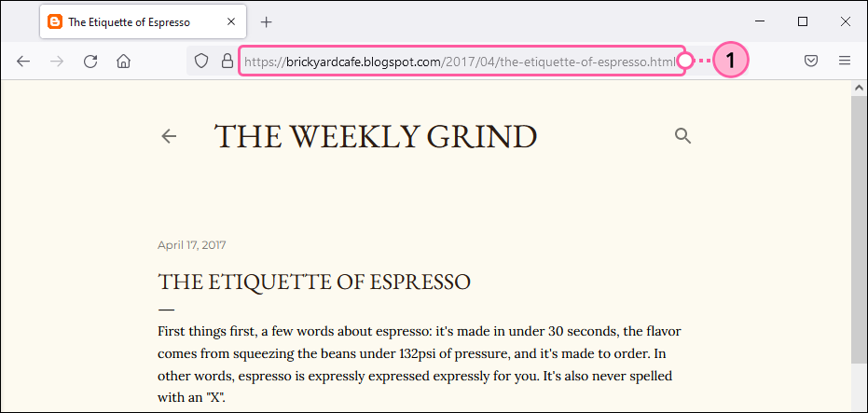Click the scrollbar up arrow
The width and height of the screenshot is (868, 413).
point(860,88)
